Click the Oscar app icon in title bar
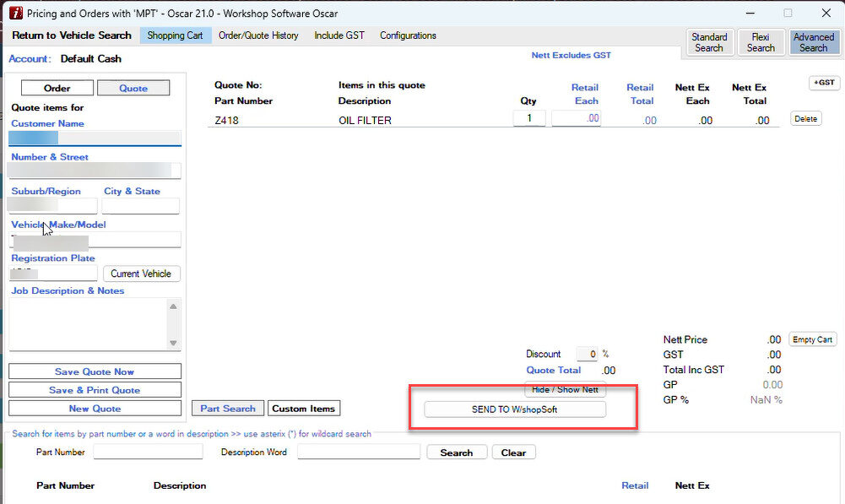 pos(16,13)
